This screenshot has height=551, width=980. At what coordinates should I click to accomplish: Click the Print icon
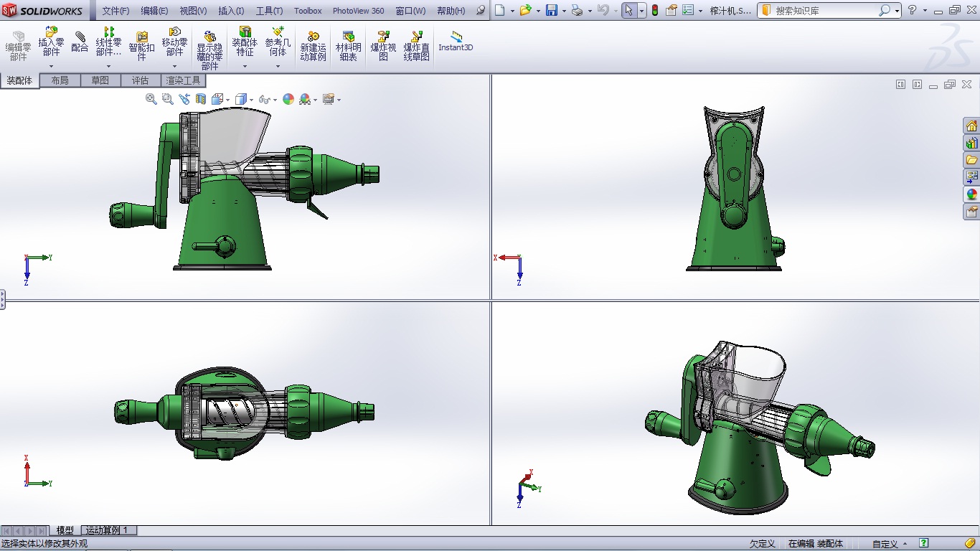[x=577, y=10]
